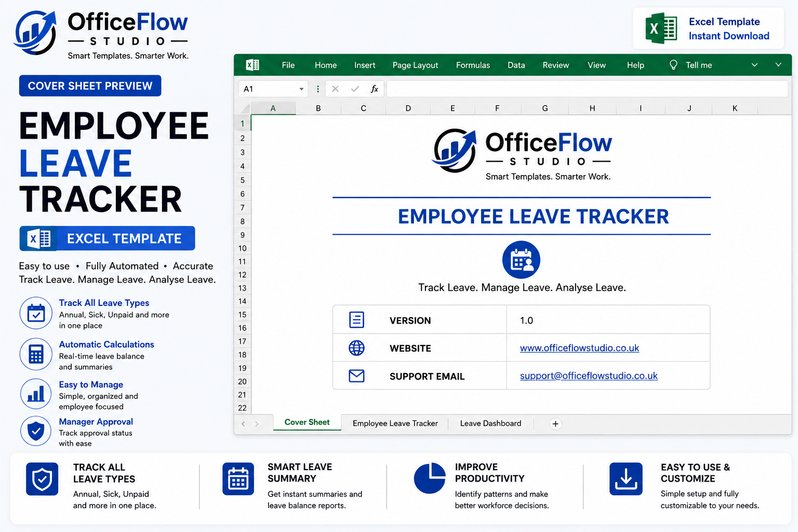Select column K header
The width and height of the screenshot is (798, 532).
pos(735,108)
